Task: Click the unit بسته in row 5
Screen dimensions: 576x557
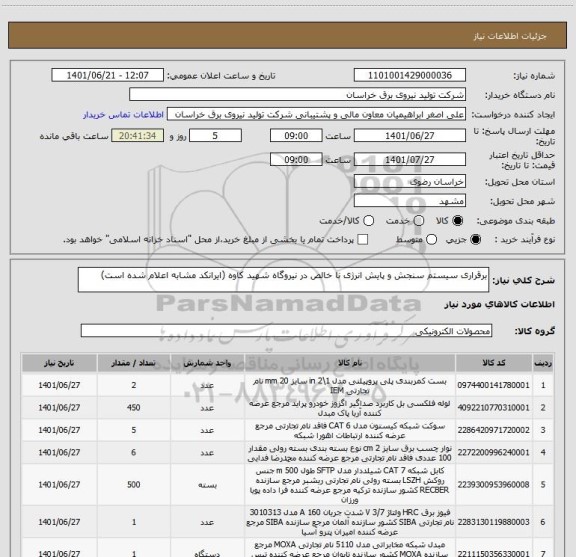Action: (x=208, y=485)
